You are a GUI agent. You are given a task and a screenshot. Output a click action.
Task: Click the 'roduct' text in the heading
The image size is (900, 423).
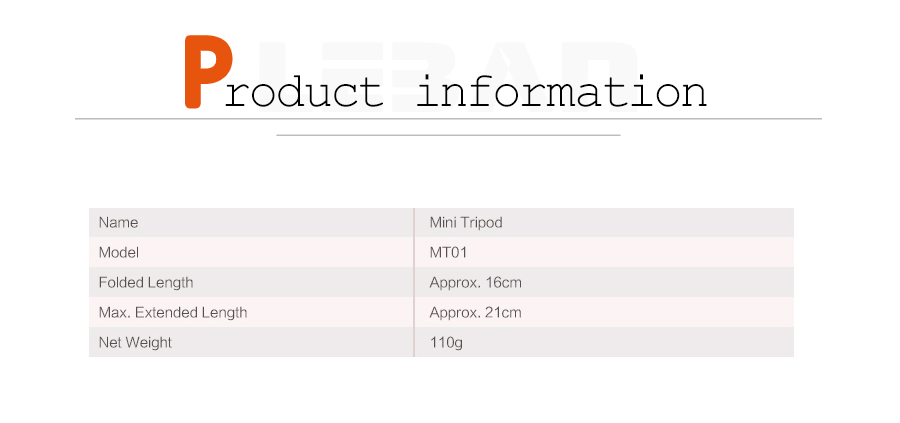coord(305,92)
